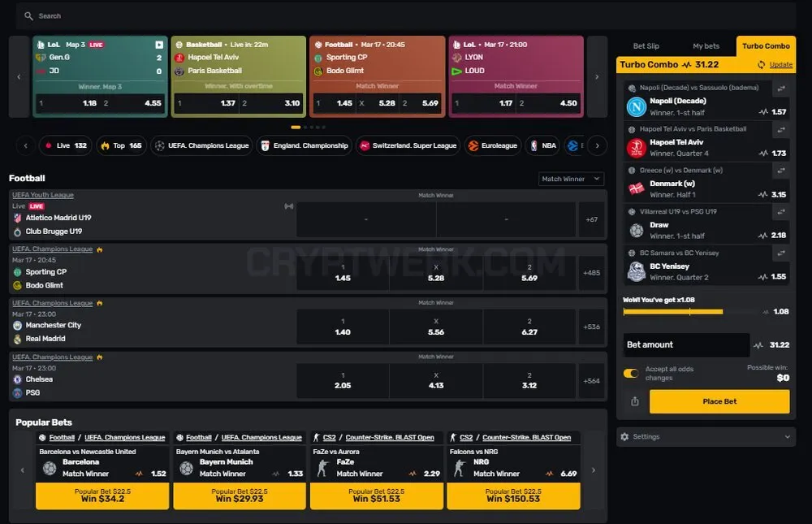Screen dimensions: 812x524
Task: Expand +485 markets for Sporting CP match
Action: click(x=591, y=273)
